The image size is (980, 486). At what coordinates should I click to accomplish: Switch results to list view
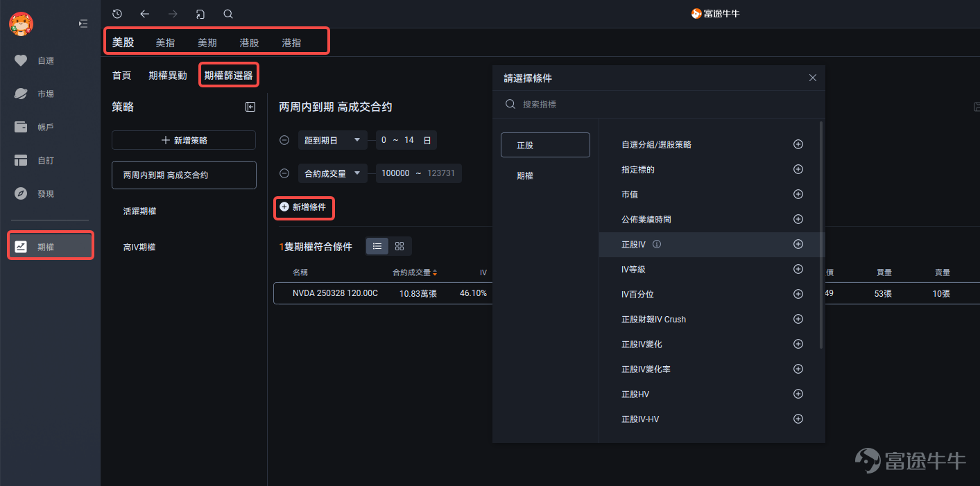click(377, 246)
